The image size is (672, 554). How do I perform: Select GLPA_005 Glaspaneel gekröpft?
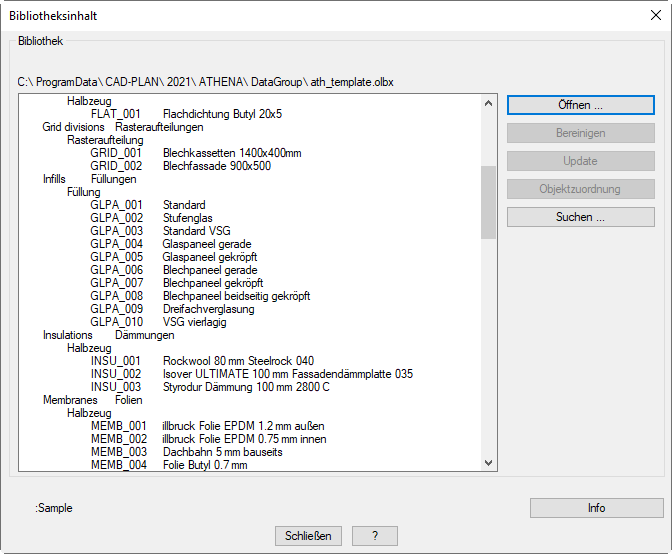pos(170,257)
